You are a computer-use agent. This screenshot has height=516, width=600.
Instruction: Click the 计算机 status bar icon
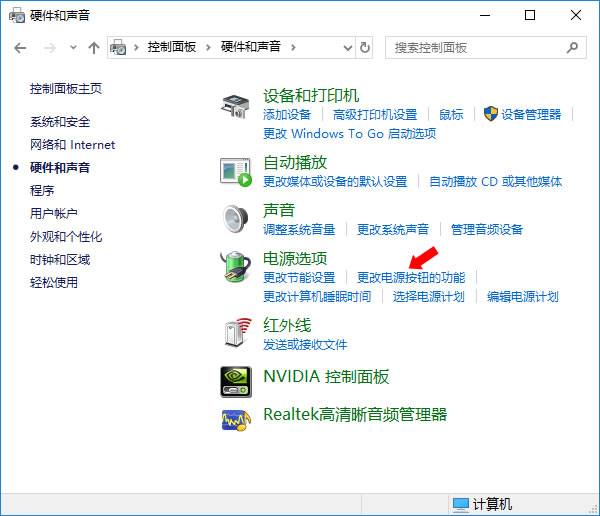tap(461, 505)
